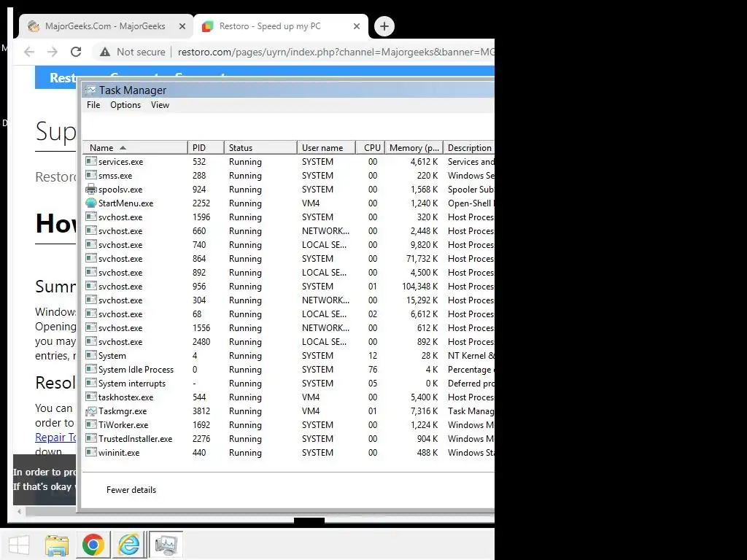This screenshot has width=747, height=560.
Task: Select svchost.exe with PID 660
Action: point(289,231)
